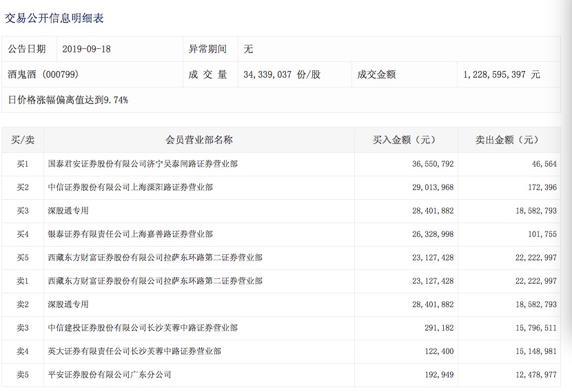
Task: Select 平安证券股份有限公司广东分公司 row name
Action: pyautogui.click(x=109, y=375)
